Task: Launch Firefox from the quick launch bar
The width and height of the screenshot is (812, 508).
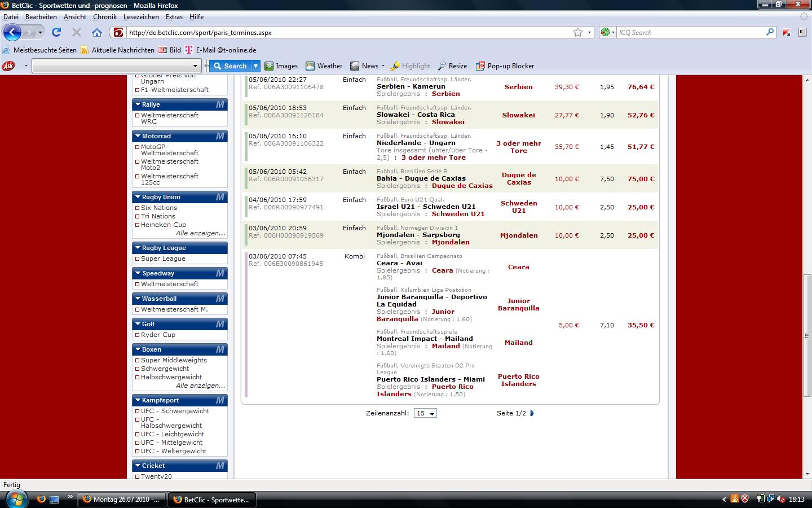Action: (x=41, y=499)
